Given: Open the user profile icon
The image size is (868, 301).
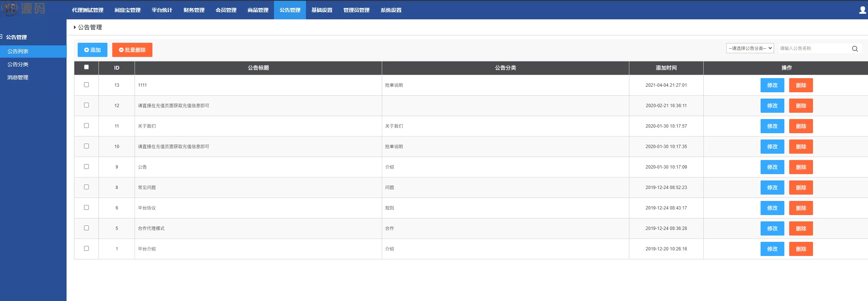Looking at the screenshot, I should [x=862, y=10].
